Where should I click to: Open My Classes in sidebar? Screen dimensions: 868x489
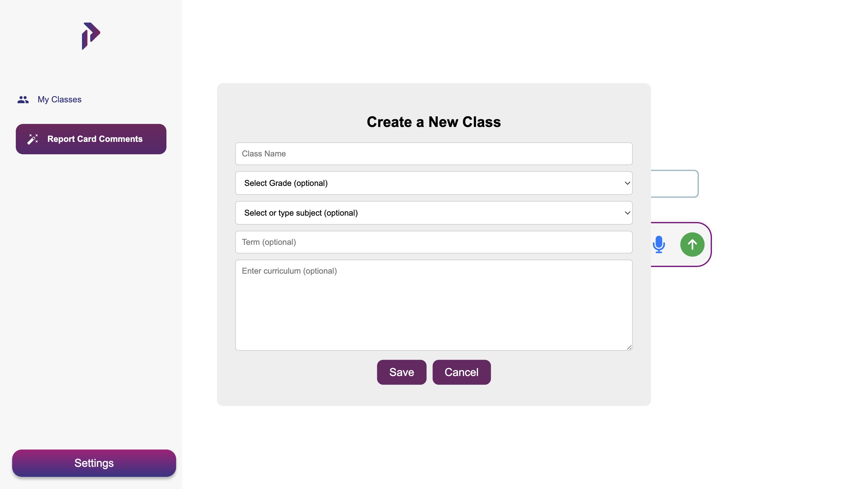tap(59, 99)
